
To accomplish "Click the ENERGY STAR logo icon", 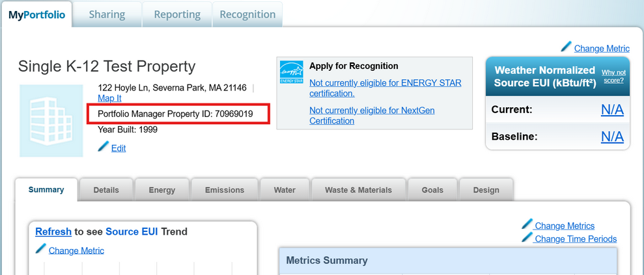I will [x=292, y=72].
